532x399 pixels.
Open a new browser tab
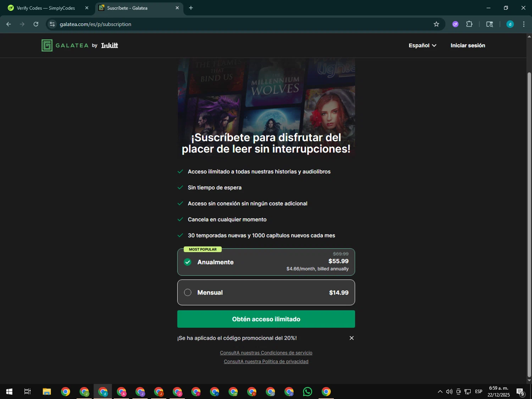(x=191, y=8)
